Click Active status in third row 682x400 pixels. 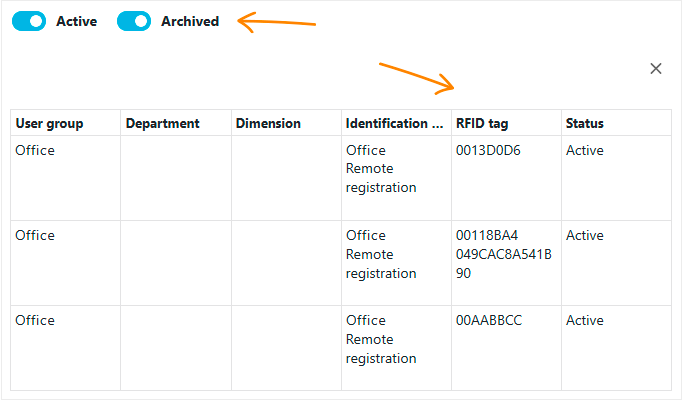click(x=585, y=320)
